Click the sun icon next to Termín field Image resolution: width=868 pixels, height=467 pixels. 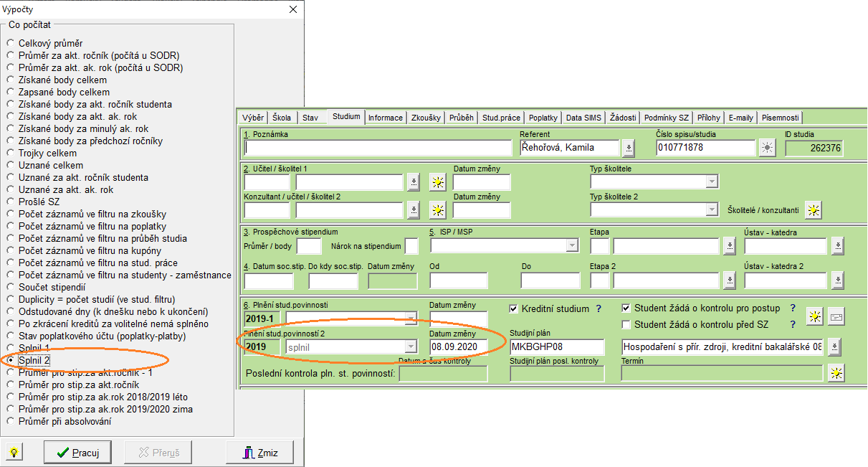click(x=835, y=373)
